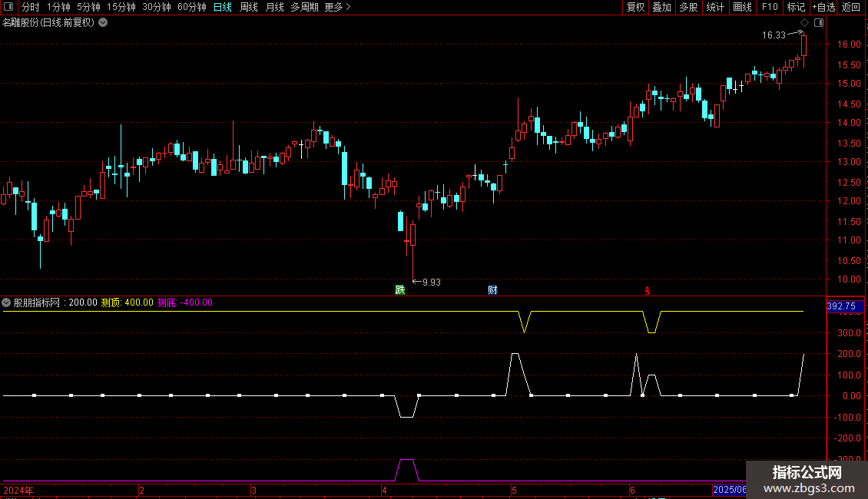Screen dimensions: 868x499
Task: Click month 4 on the time axis
Action: [x=384, y=491]
